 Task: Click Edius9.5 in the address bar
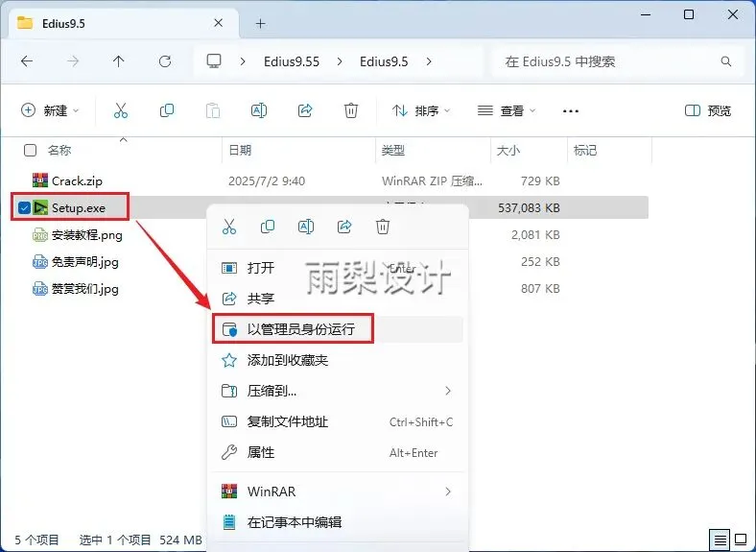(384, 61)
